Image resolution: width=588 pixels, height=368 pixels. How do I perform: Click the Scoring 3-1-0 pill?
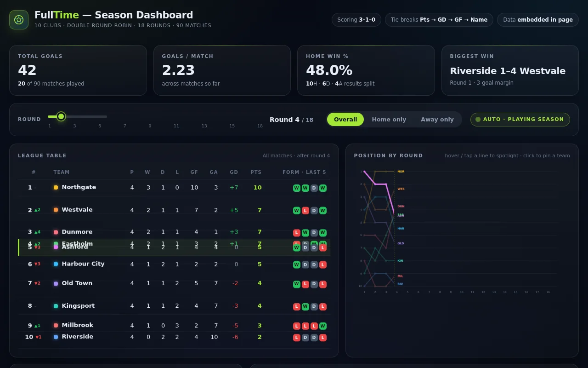point(356,20)
